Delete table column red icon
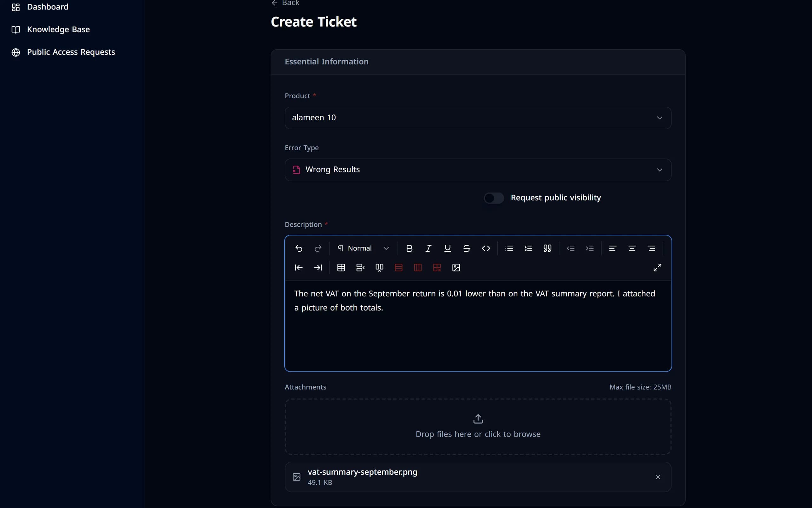 [x=417, y=267]
